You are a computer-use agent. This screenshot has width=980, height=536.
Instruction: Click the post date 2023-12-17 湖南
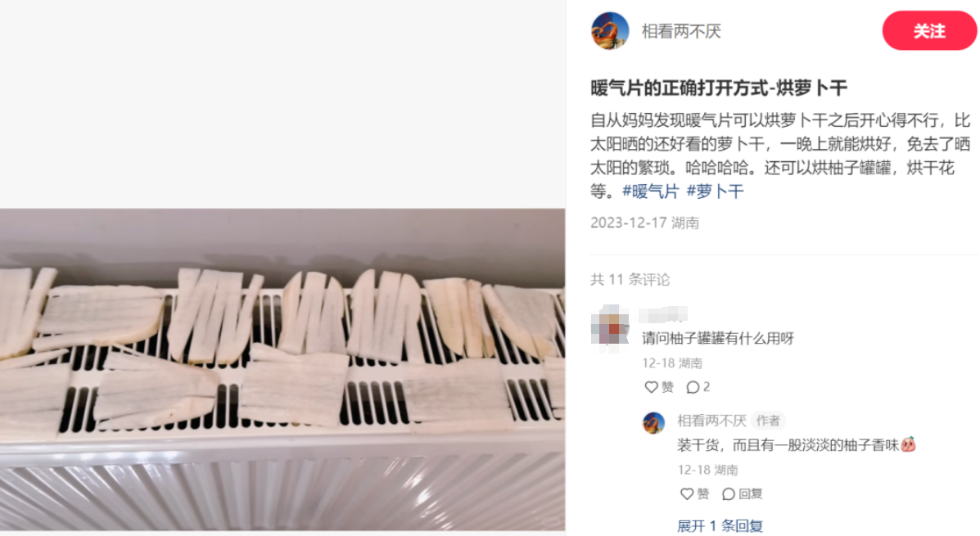[644, 223]
